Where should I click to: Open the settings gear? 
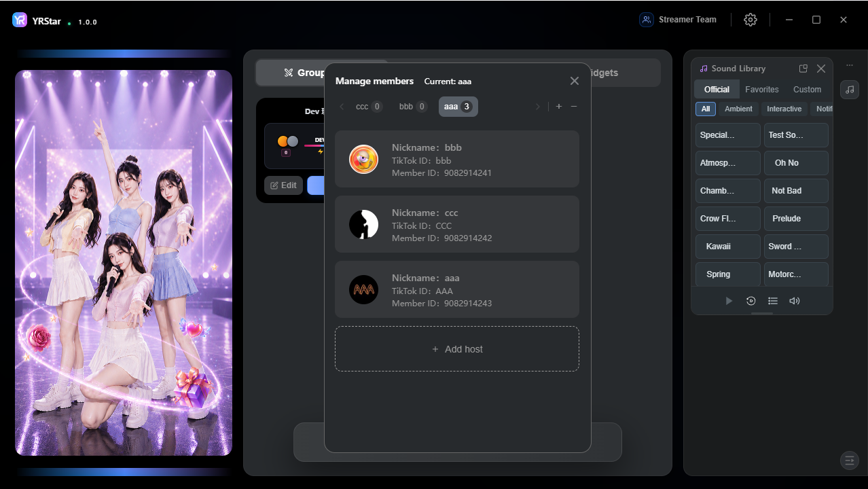click(751, 20)
